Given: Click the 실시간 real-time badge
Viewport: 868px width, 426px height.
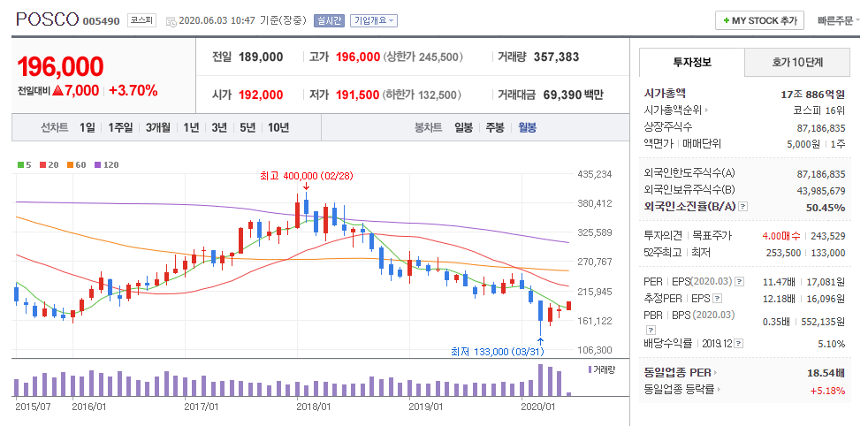Looking at the screenshot, I should pos(329,21).
